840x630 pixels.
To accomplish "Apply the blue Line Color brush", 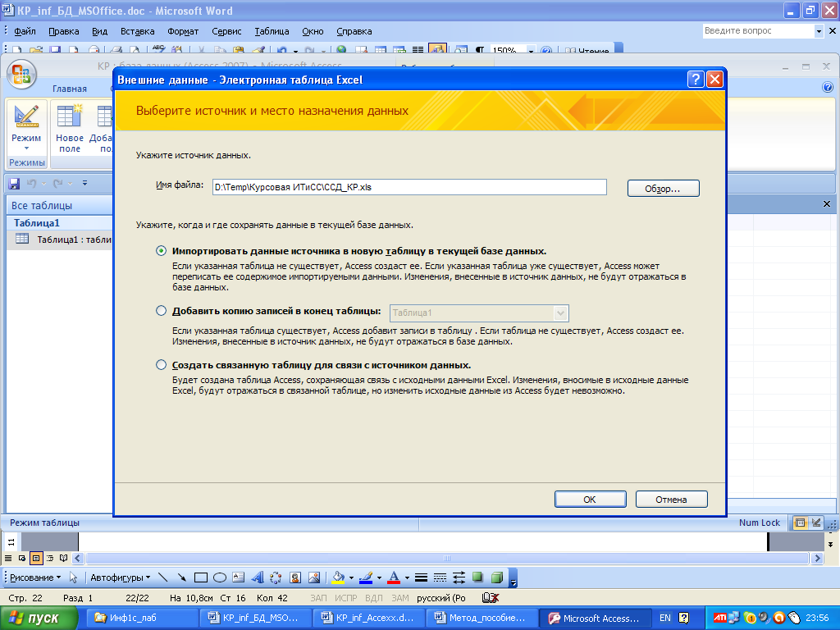I will pyautogui.click(x=367, y=577).
